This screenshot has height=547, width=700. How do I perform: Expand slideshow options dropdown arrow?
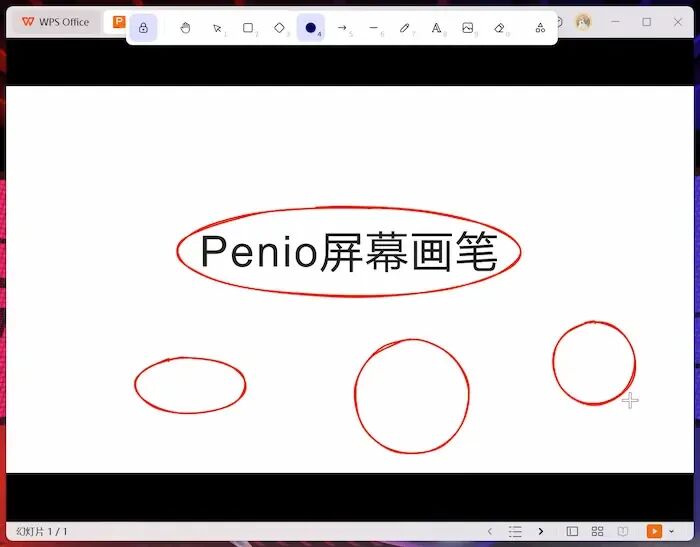click(x=671, y=531)
